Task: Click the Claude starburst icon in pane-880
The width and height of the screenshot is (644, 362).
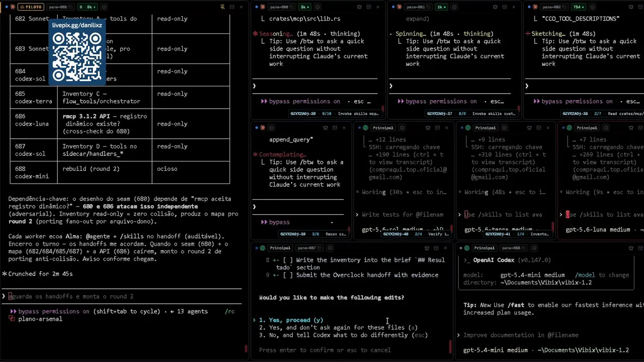Action: 263,7
